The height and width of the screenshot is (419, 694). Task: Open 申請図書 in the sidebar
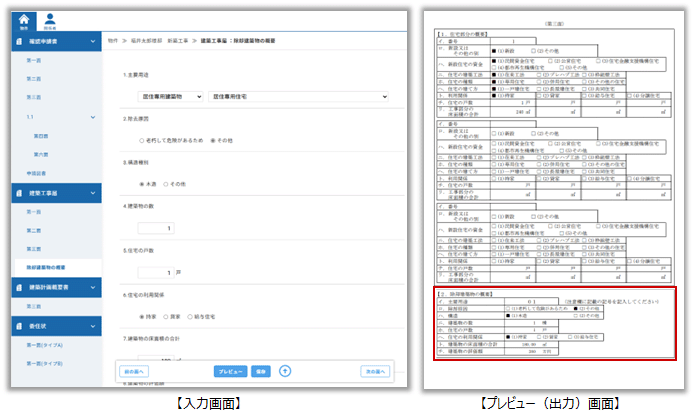coord(36,173)
